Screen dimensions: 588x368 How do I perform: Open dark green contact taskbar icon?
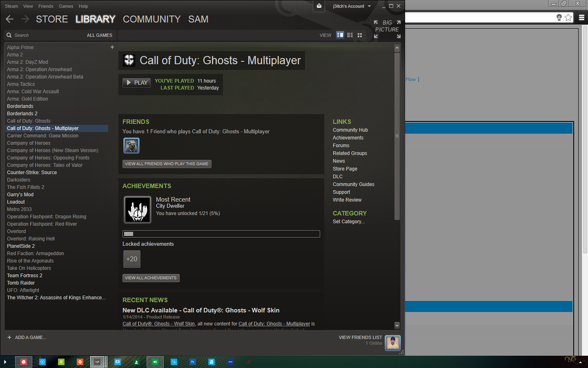(x=136, y=362)
